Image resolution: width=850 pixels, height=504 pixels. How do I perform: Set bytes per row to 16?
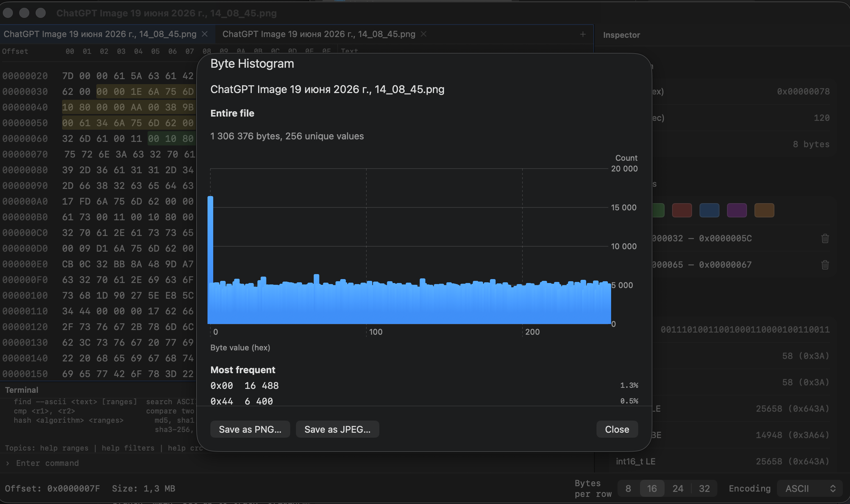[x=652, y=488]
